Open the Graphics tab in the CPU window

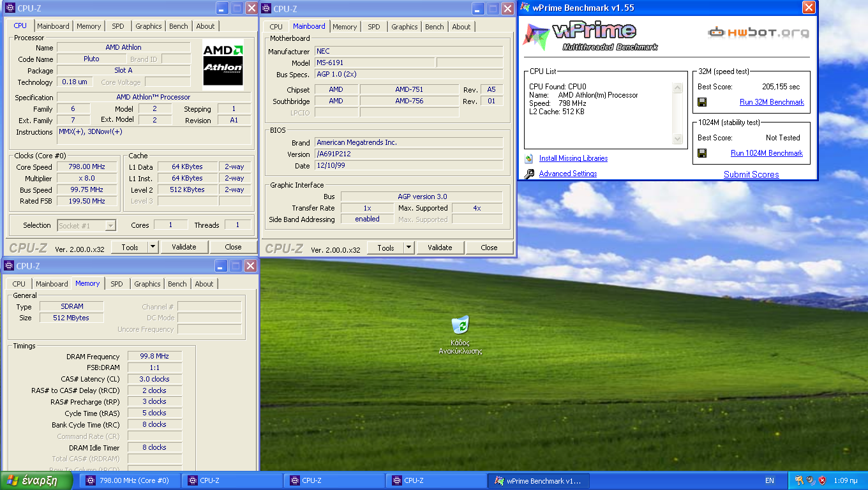click(149, 26)
